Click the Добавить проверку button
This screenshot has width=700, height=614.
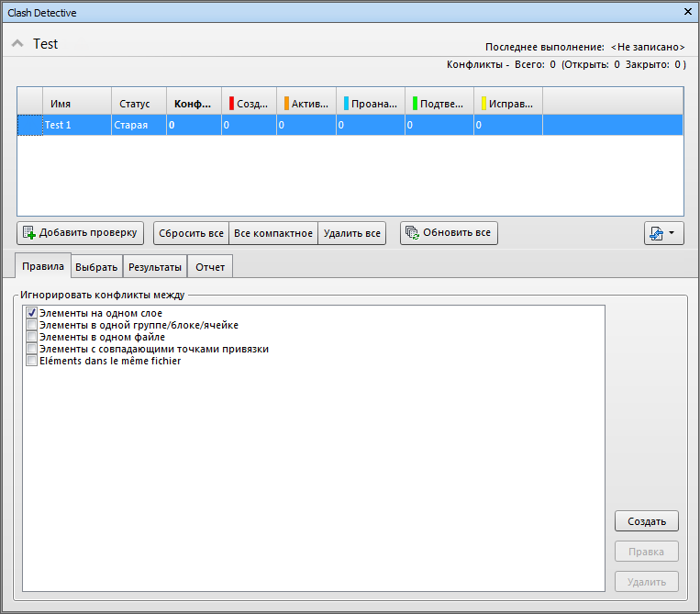(x=81, y=233)
